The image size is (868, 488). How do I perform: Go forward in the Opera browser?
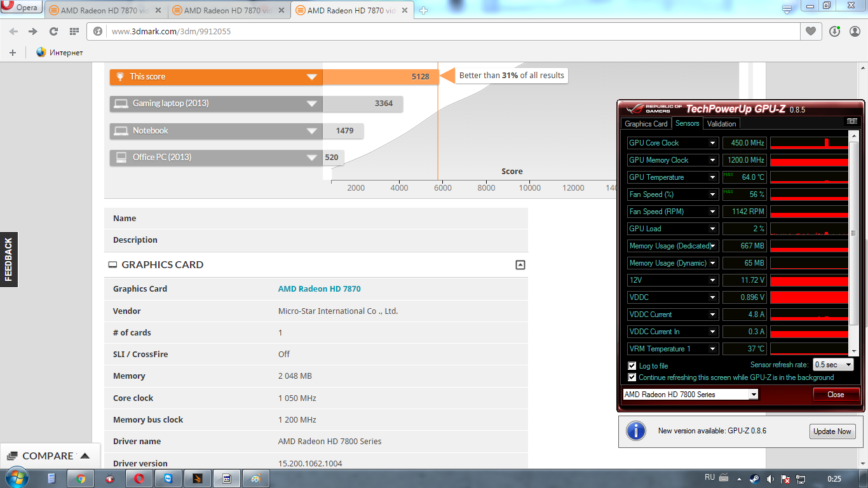click(x=33, y=31)
